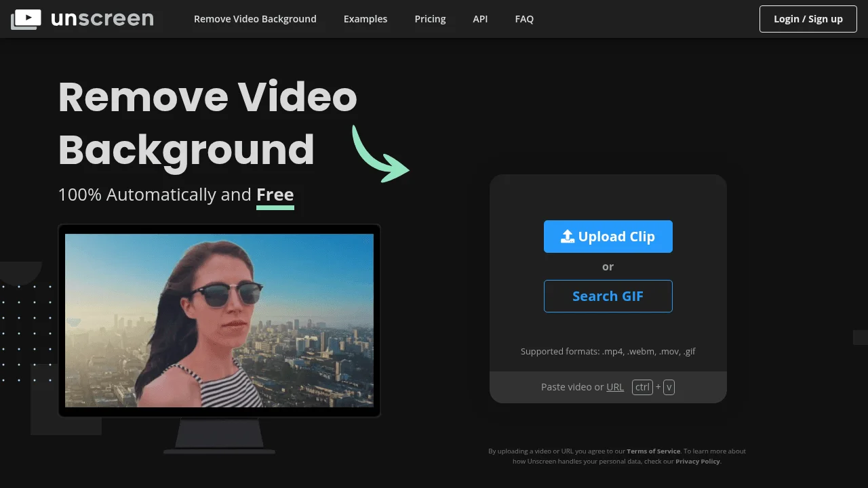Go to the Examples page
Viewport: 868px width, 488px height.
pos(366,19)
